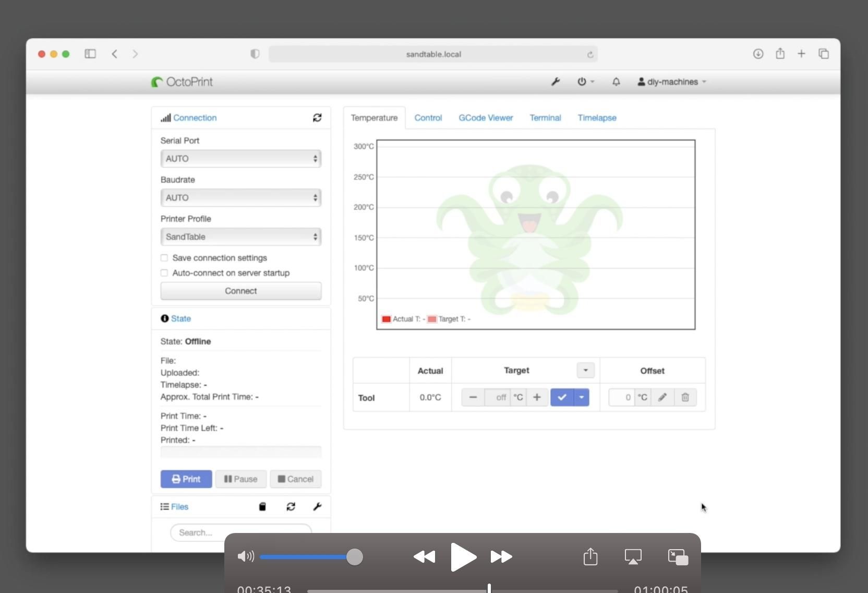Image resolution: width=868 pixels, height=593 pixels.
Task: Click the Print button
Action: coord(186,479)
